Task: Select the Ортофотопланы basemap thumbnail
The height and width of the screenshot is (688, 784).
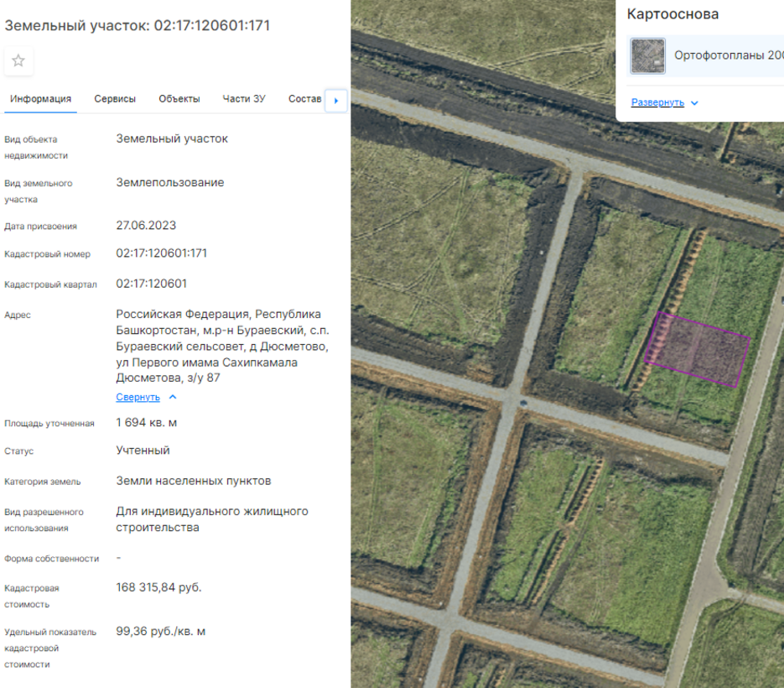Action: click(x=647, y=55)
